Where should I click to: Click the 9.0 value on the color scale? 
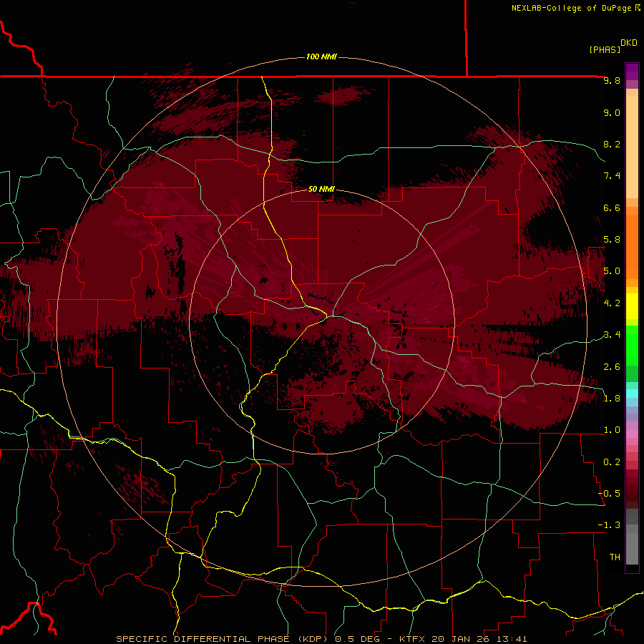(x=612, y=112)
